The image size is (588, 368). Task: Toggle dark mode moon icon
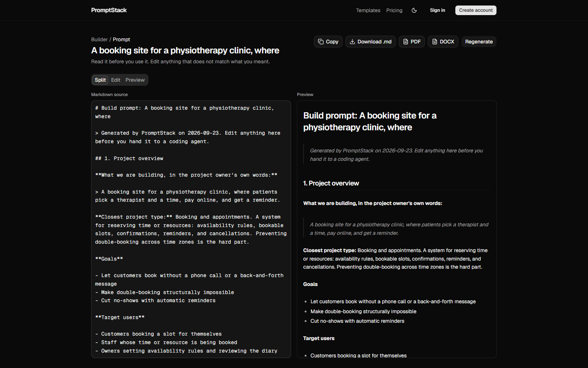point(414,10)
